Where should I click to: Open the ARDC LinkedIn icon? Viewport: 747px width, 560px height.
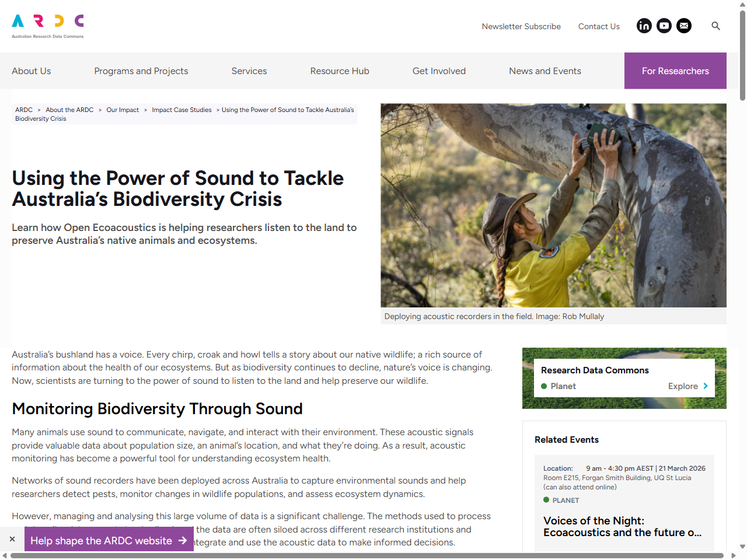644,26
